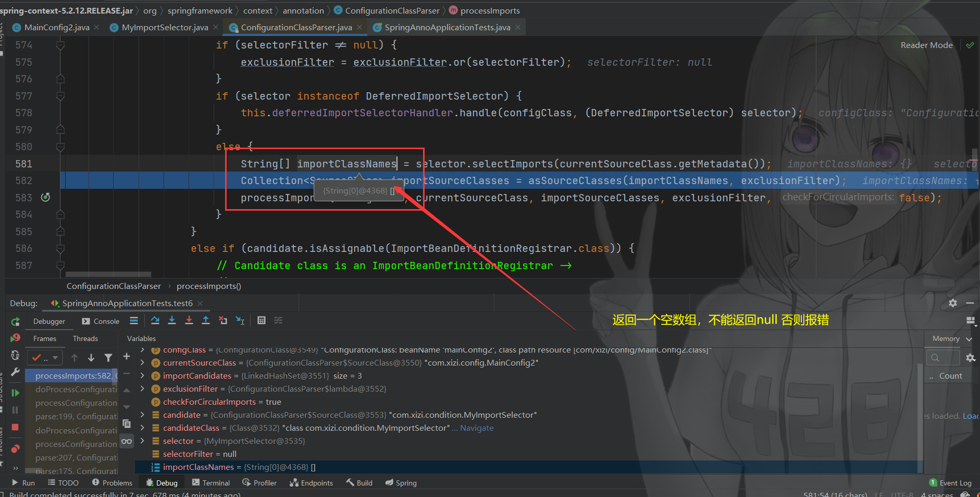Select the Debugger tab
Image resolution: width=980 pixels, height=497 pixels.
(49, 321)
